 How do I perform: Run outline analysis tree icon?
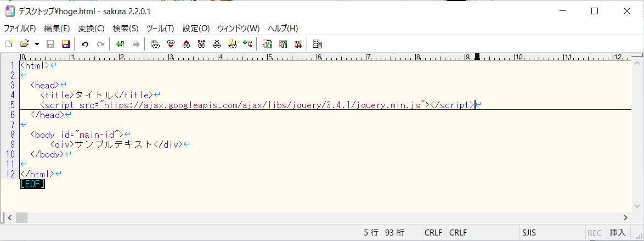click(247, 43)
